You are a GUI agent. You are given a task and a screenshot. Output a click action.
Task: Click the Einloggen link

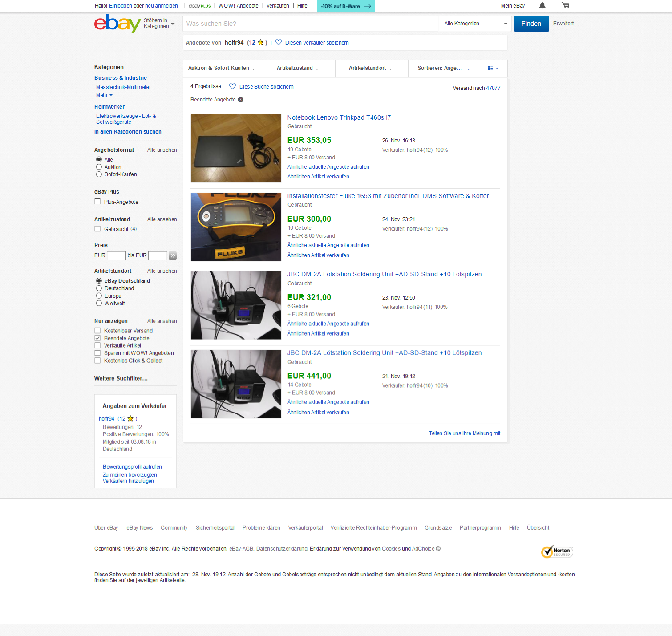[x=121, y=6]
